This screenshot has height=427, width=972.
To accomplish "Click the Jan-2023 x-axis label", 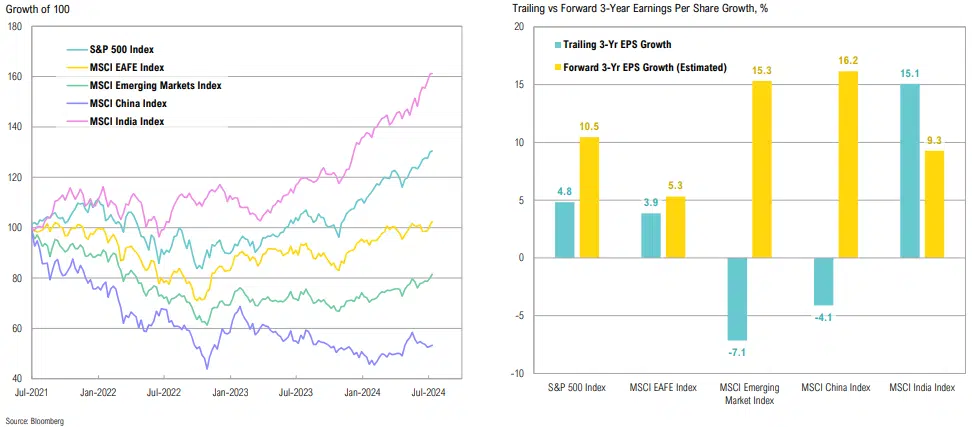I will click(230, 392).
